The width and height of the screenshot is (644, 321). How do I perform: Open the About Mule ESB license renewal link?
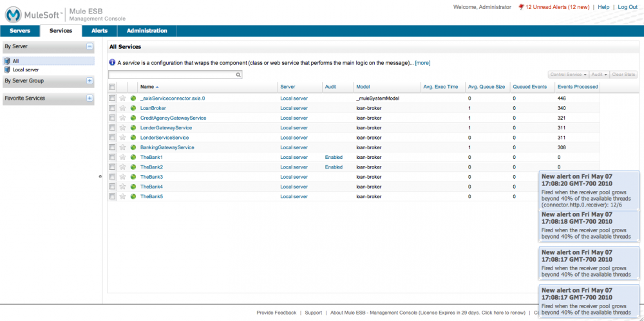tap(428, 313)
